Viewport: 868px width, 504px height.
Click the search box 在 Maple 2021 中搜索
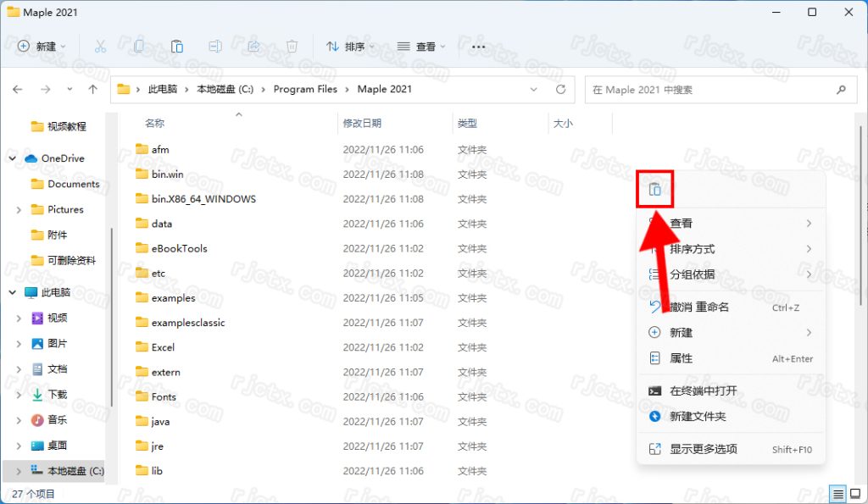708,89
